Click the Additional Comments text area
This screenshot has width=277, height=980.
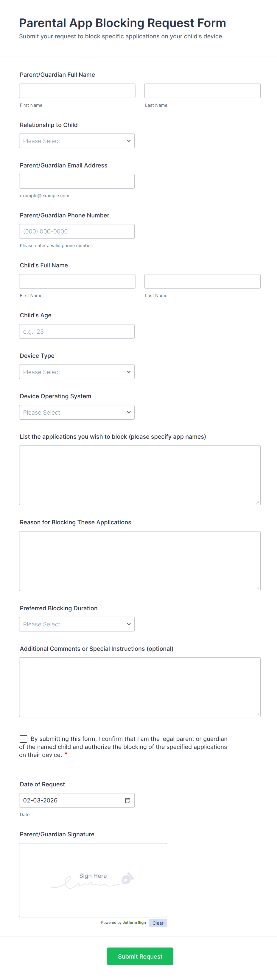point(139,687)
